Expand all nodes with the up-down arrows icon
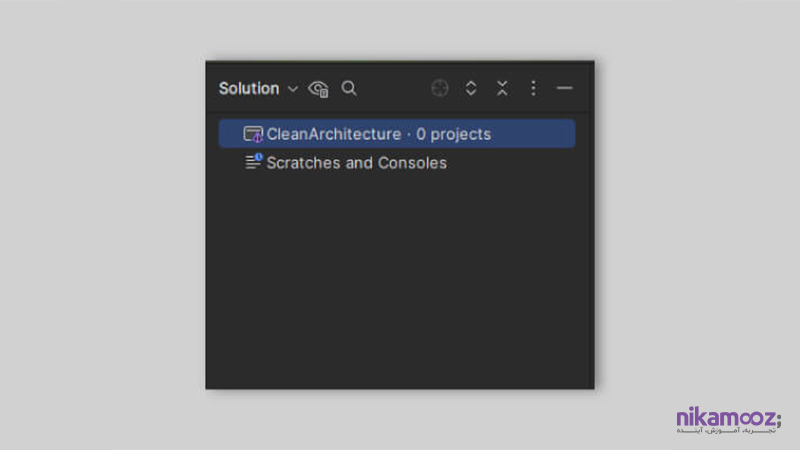 (x=471, y=88)
